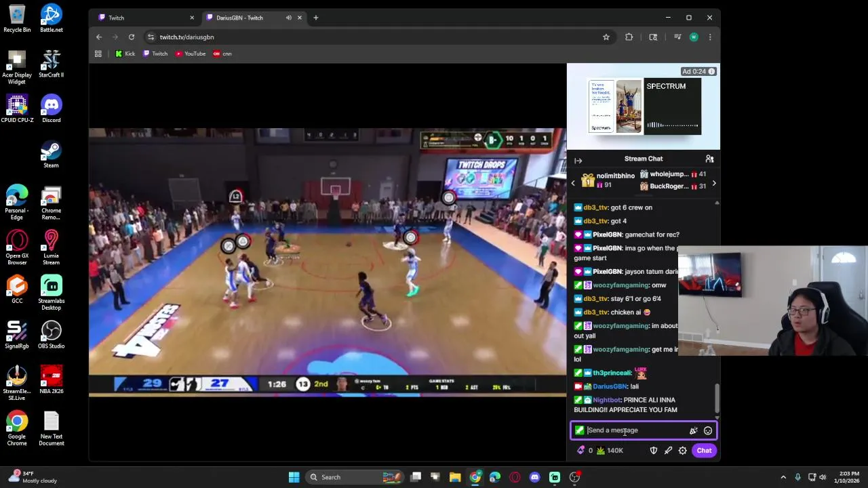Open the chat community users icon
Image resolution: width=868 pixels, height=488 pixels.
click(709, 159)
